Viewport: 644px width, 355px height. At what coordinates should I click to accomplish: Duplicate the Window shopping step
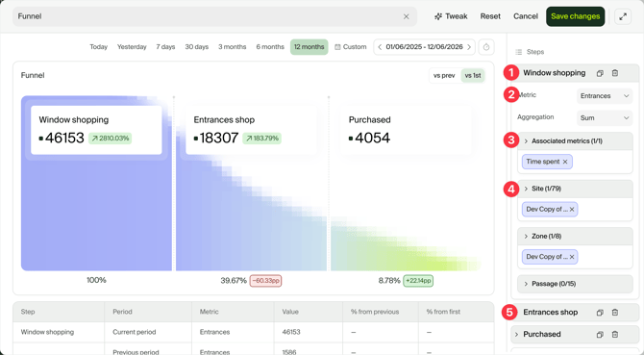point(600,73)
